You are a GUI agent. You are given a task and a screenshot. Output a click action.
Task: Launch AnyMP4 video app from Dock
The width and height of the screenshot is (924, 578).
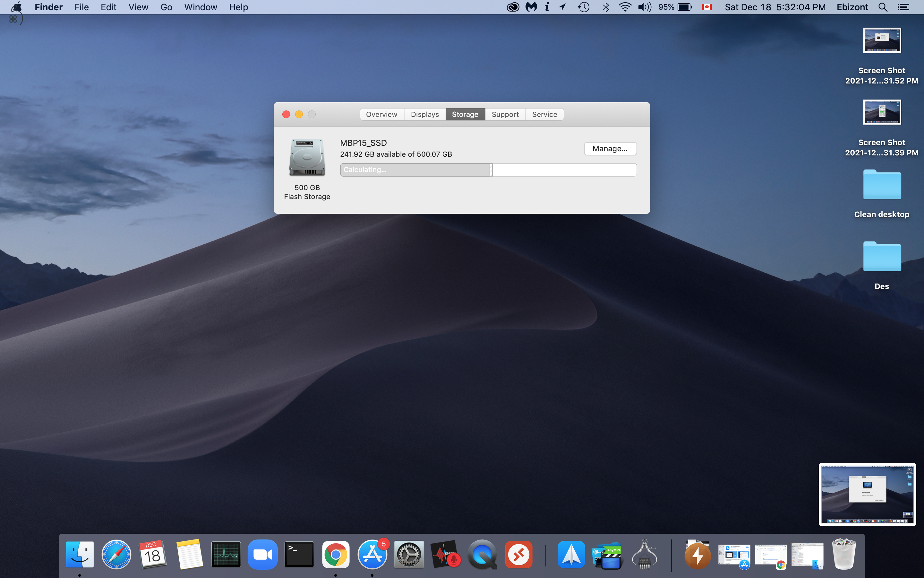607,556
